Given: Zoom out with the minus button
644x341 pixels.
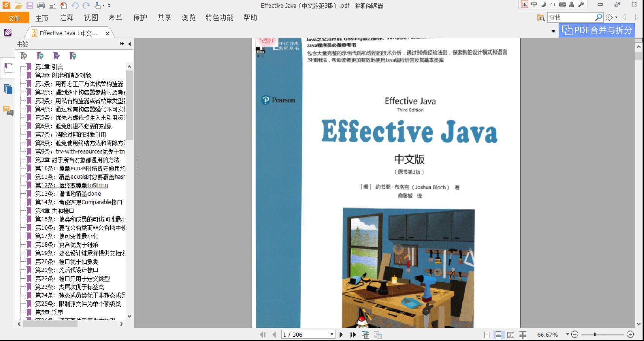Looking at the screenshot, I should [x=575, y=334].
